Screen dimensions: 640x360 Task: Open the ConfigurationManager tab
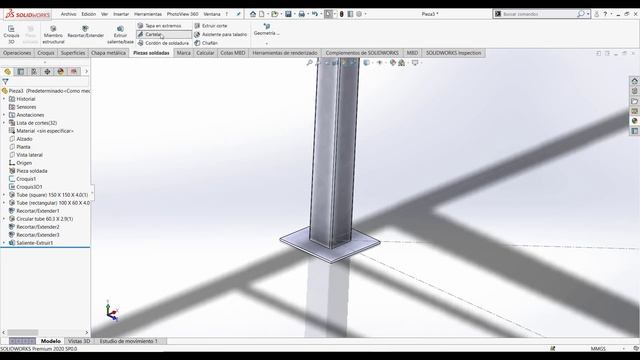click(x=34, y=71)
